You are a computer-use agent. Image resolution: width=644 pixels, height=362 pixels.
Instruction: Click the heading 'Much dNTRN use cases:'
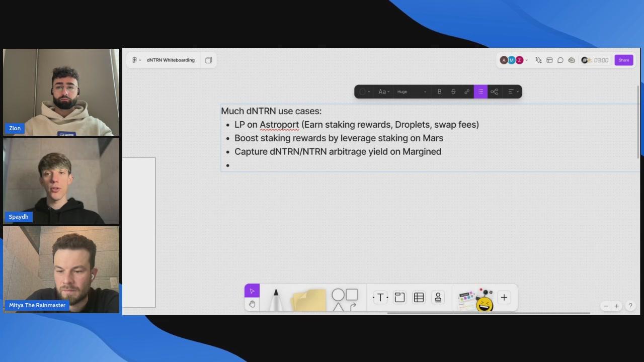tap(271, 111)
